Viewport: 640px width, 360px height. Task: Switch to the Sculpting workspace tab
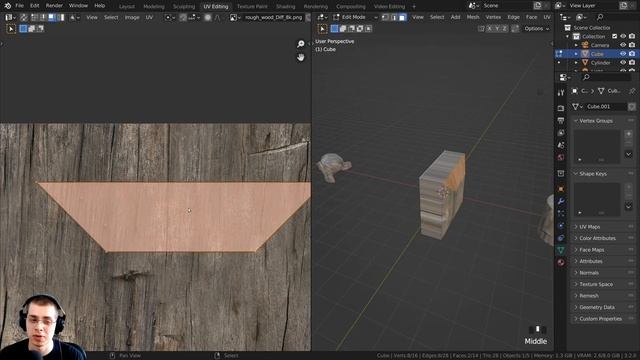click(184, 7)
